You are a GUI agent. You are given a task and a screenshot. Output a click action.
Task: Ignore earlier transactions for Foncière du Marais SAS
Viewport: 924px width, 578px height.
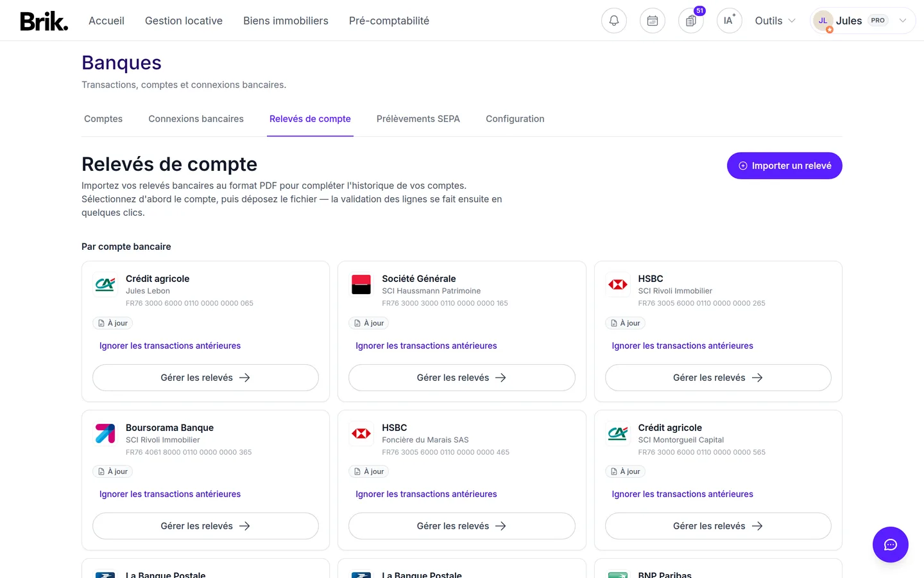[426, 494]
